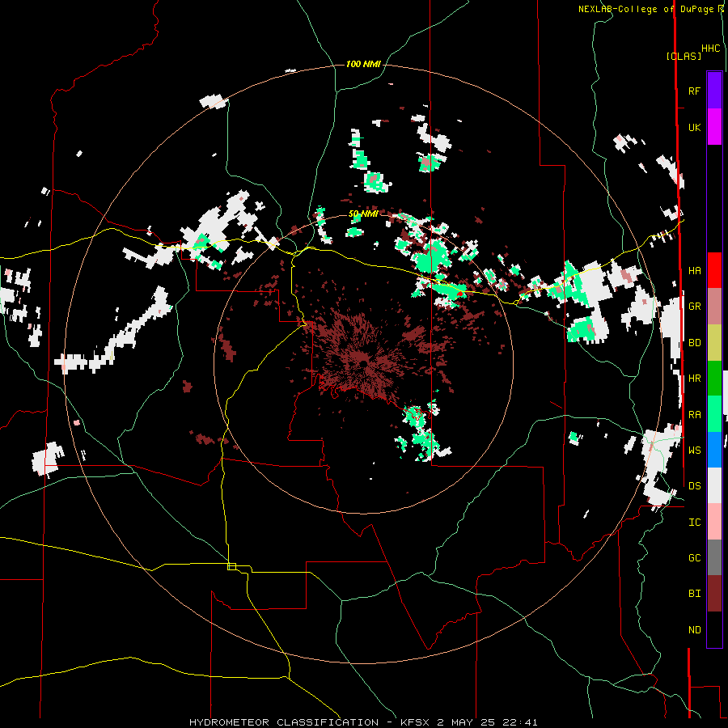
Task: Click the IC pink legend swatch
Action: (x=714, y=522)
